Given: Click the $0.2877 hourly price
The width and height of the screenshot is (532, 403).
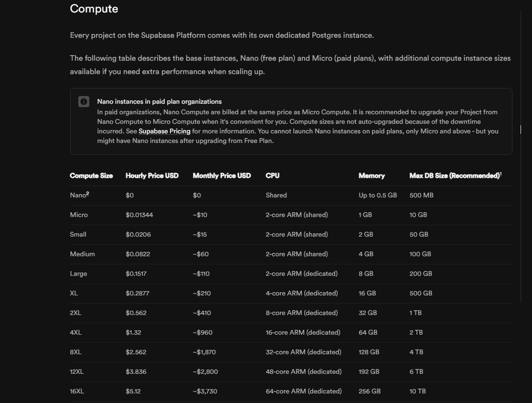Looking at the screenshot, I should point(138,294).
